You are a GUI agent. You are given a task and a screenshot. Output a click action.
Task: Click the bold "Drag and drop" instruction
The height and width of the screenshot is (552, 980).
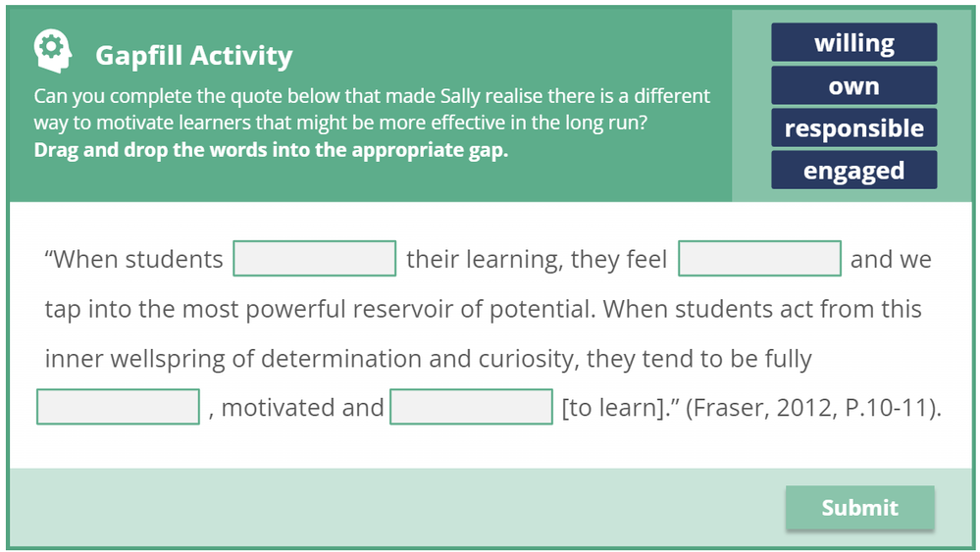271,151
